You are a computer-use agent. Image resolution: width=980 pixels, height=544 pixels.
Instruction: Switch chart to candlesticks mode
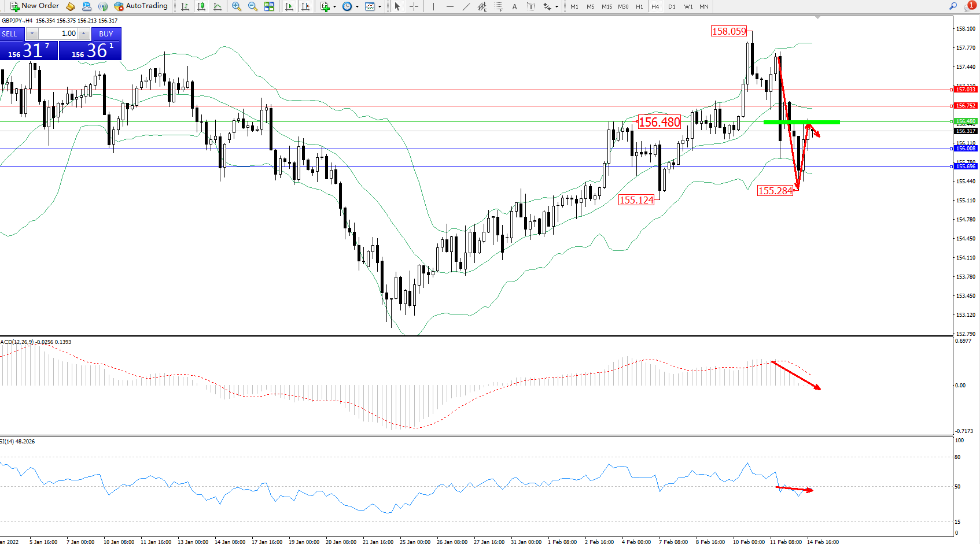click(x=201, y=6)
